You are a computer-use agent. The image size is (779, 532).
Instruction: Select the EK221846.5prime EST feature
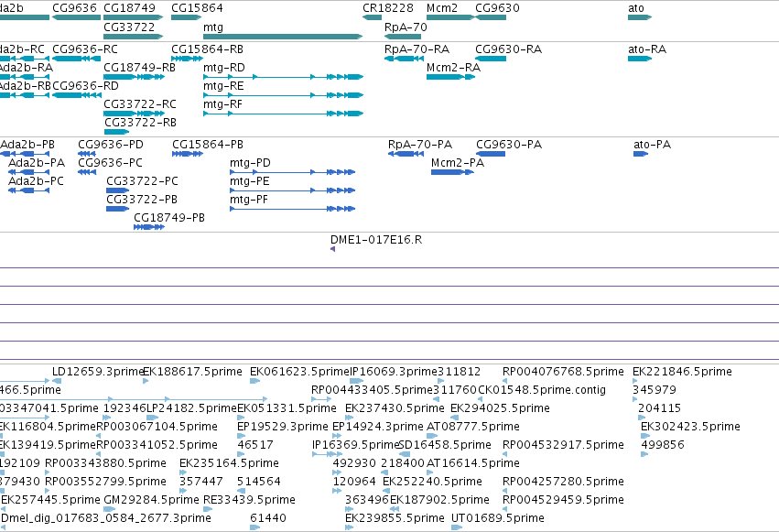[x=635, y=381]
